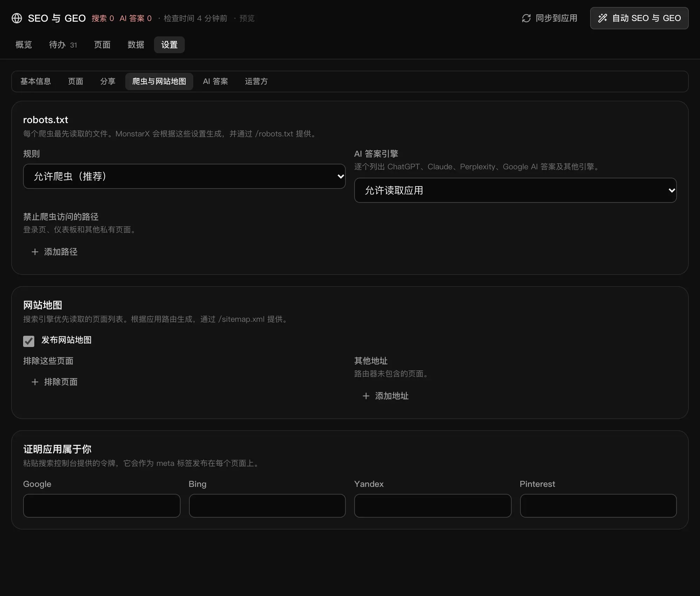Select the 爬虫与网站地图 sub-tab
The image size is (700, 596).
point(159,81)
